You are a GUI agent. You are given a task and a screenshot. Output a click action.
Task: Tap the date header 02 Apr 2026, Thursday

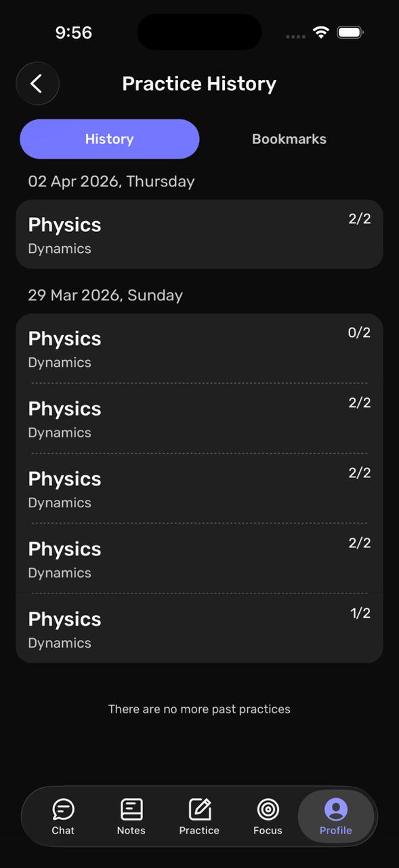click(x=111, y=181)
